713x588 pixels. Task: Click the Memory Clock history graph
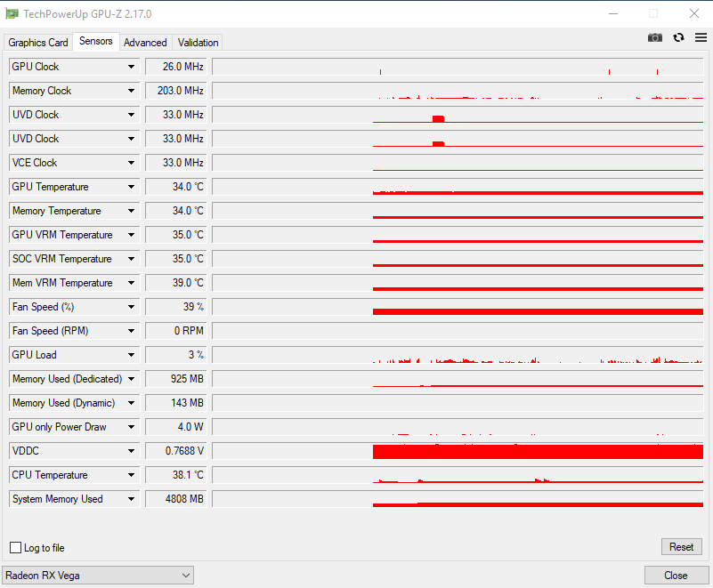(458, 91)
